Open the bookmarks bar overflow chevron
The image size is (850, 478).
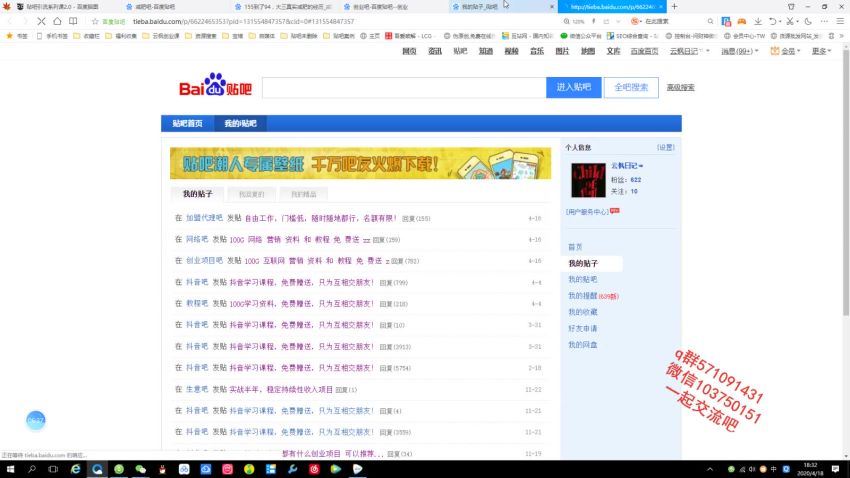tap(842, 36)
